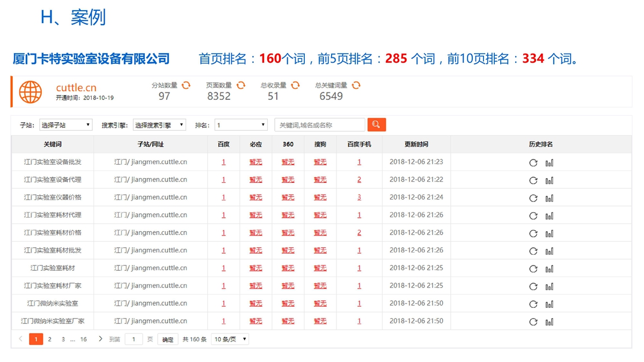The image size is (644, 362).
Task: Click refresh icon beside 总收录量
Action: point(295,85)
